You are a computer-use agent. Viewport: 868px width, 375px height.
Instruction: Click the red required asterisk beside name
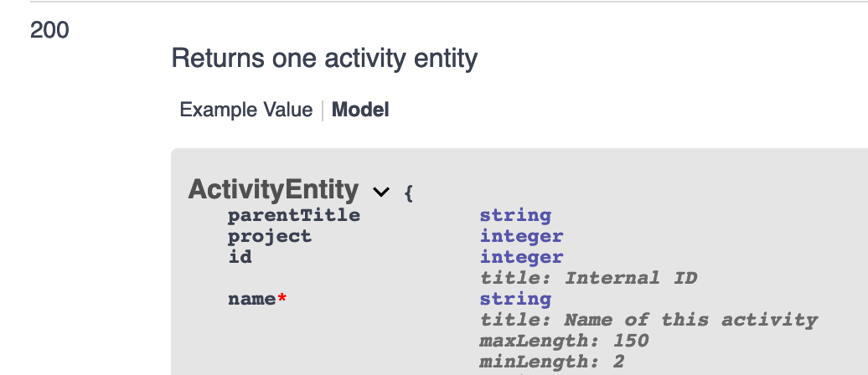(282, 298)
